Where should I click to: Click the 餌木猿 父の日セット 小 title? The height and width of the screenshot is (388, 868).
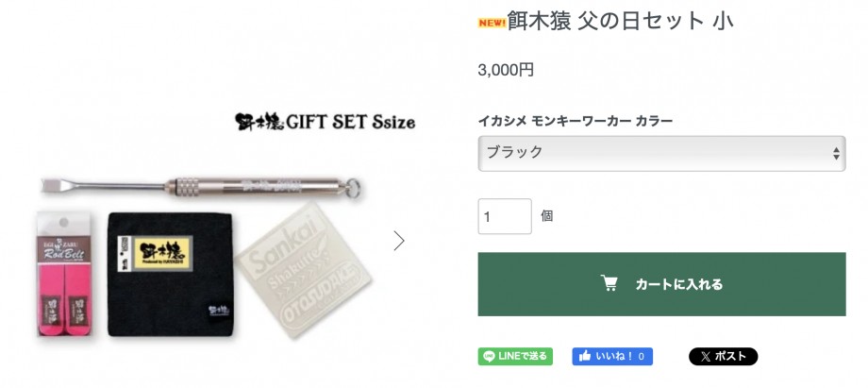click(620, 22)
